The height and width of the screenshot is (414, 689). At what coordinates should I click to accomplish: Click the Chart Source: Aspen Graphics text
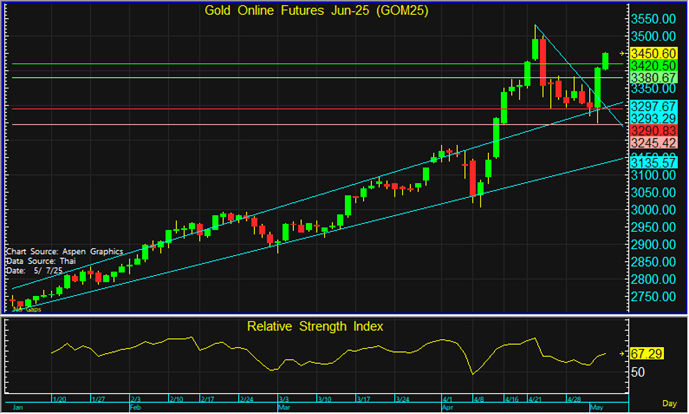[51, 250]
